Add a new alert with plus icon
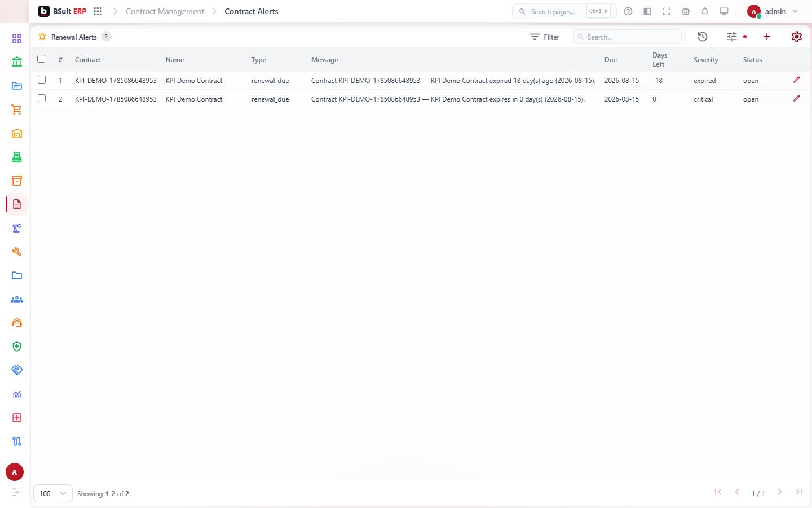This screenshot has width=812, height=508. point(767,37)
